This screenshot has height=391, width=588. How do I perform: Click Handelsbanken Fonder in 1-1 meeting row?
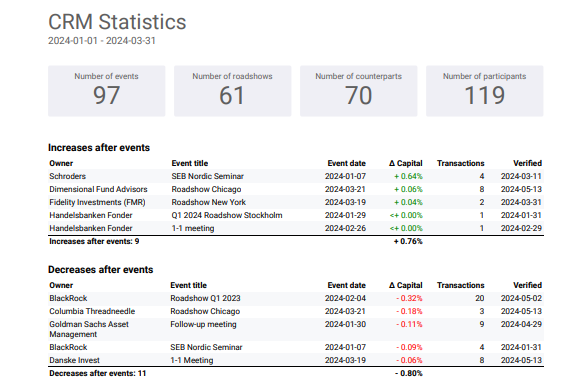(x=91, y=228)
